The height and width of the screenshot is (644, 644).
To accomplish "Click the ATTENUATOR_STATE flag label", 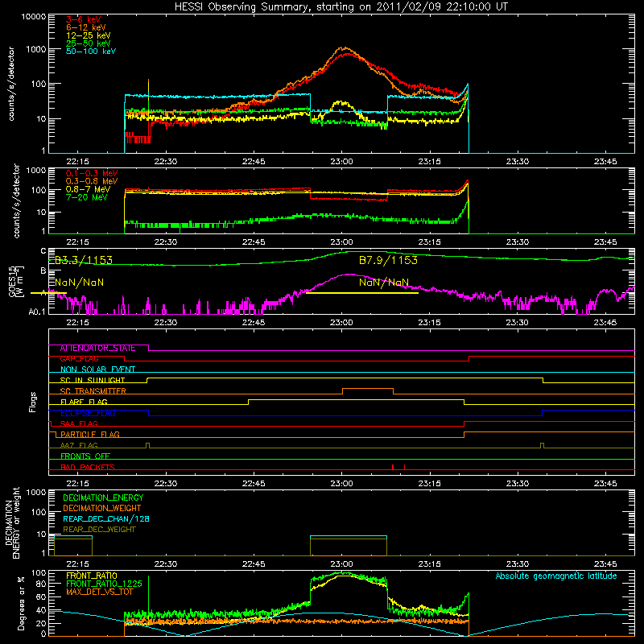I will tap(97, 349).
